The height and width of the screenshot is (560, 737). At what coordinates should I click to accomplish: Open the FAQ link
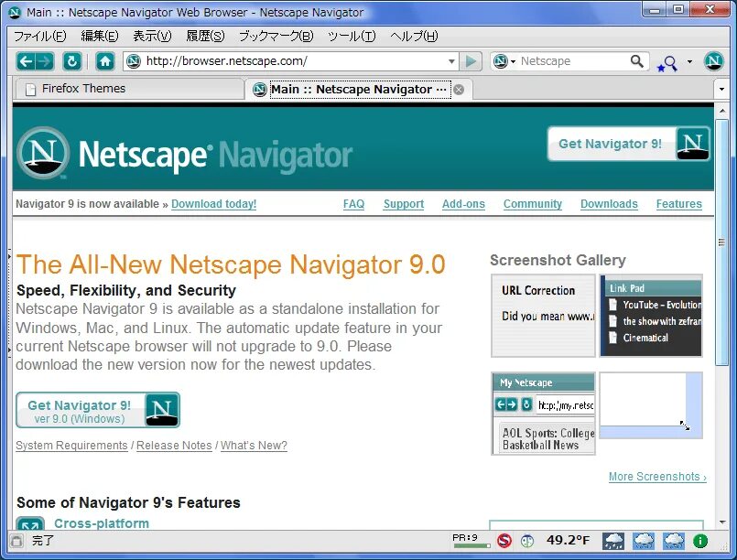(353, 204)
